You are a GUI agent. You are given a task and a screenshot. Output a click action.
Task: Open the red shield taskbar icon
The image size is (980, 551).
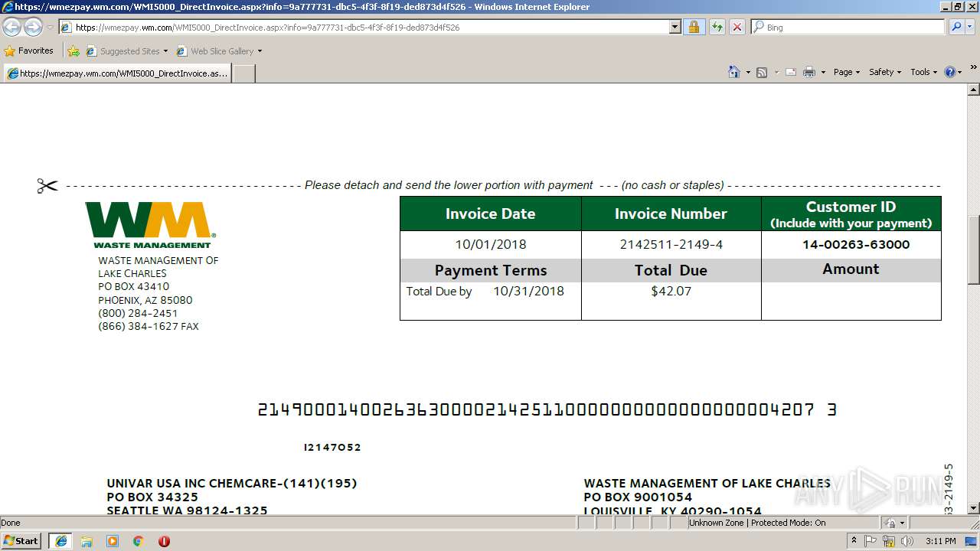pos(164,541)
